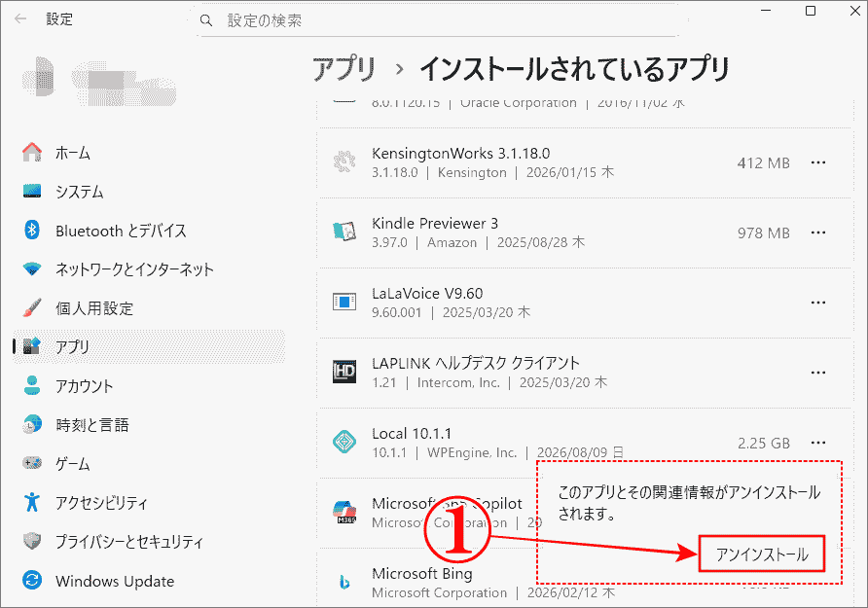Click the privacy shield icon
Screen dimensions: 868x608
[x=32, y=541]
